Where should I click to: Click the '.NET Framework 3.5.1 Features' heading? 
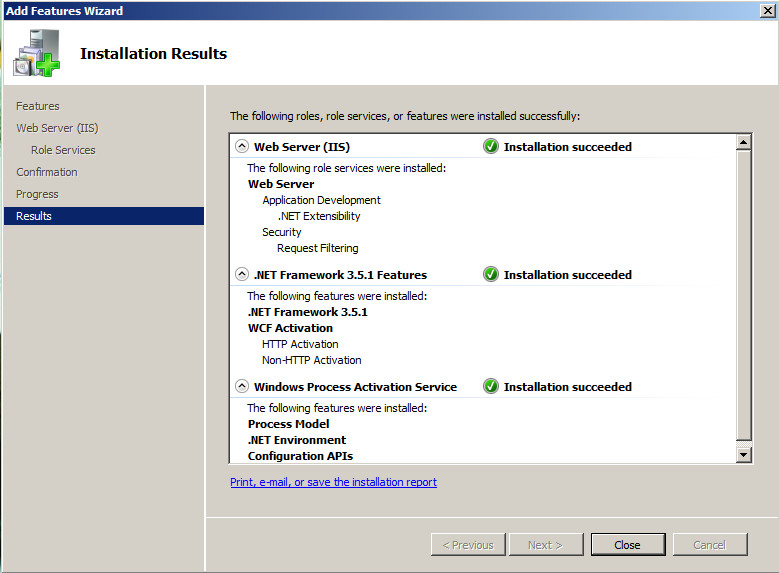pos(340,275)
